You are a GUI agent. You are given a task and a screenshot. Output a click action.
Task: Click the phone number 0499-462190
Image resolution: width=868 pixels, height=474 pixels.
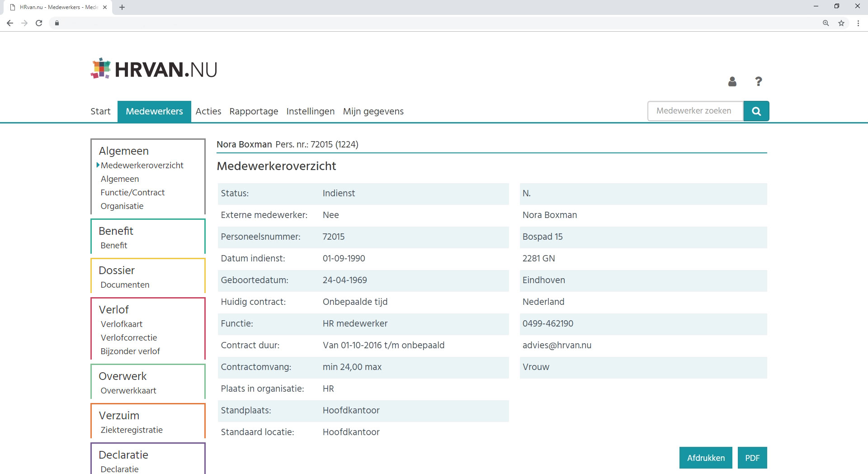pyautogui.click(x=548, y=324)
